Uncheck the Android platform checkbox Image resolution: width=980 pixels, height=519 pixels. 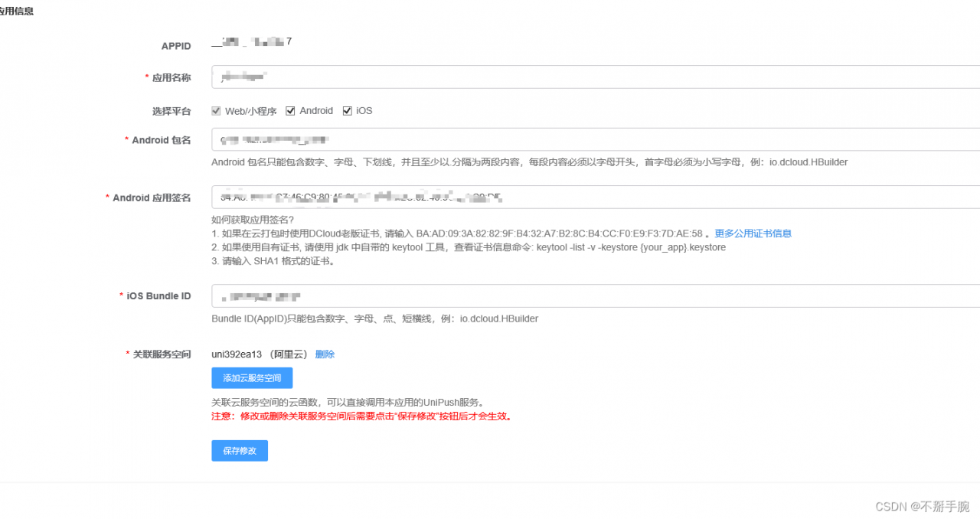[x=290, y=110]
